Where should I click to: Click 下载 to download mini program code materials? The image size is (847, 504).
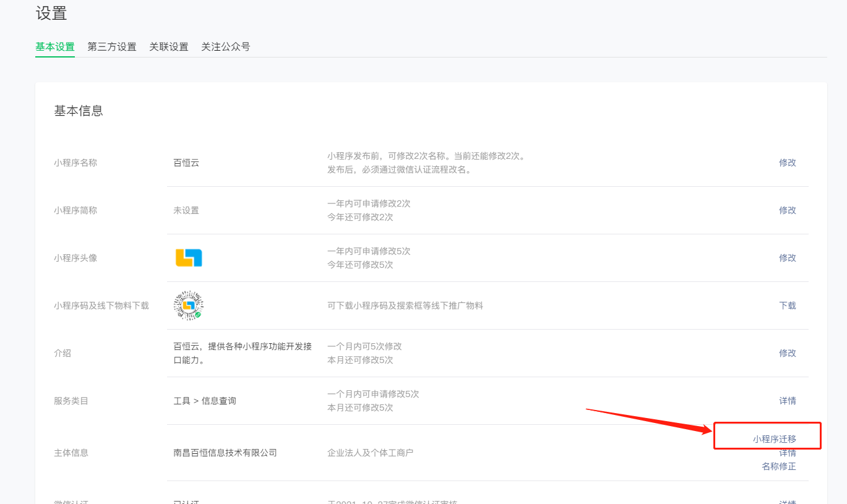click(787, 305)
